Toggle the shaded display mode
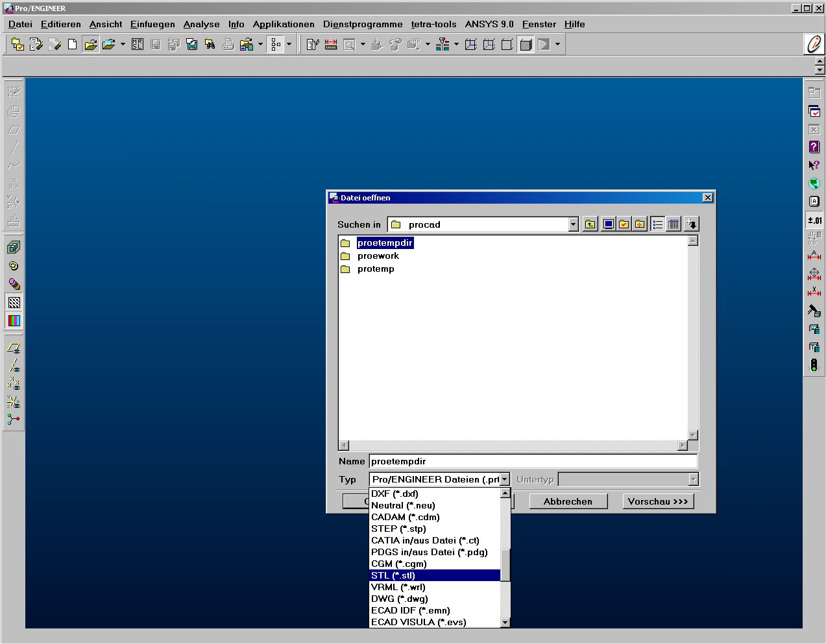 pos(526,45)
